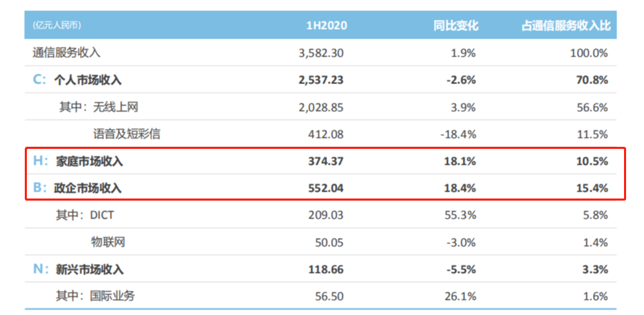Select the "新兴市场收入" row label
644x315 pixels.
(90, 270)
